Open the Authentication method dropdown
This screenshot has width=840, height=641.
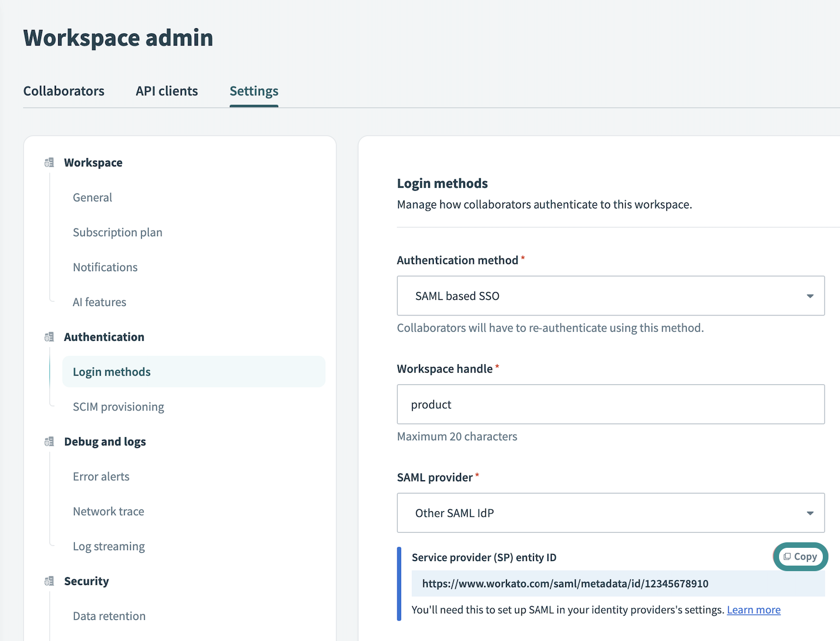pos(610,296)
